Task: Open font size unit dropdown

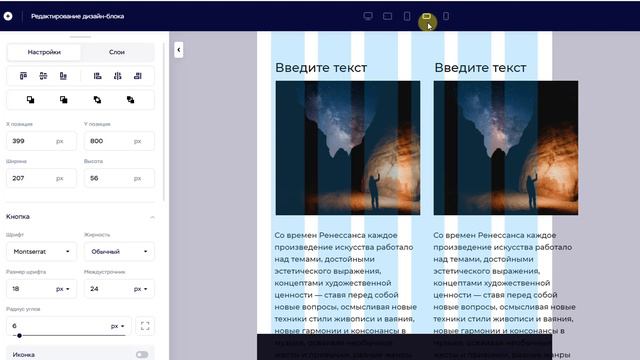Action: (62, 289)
